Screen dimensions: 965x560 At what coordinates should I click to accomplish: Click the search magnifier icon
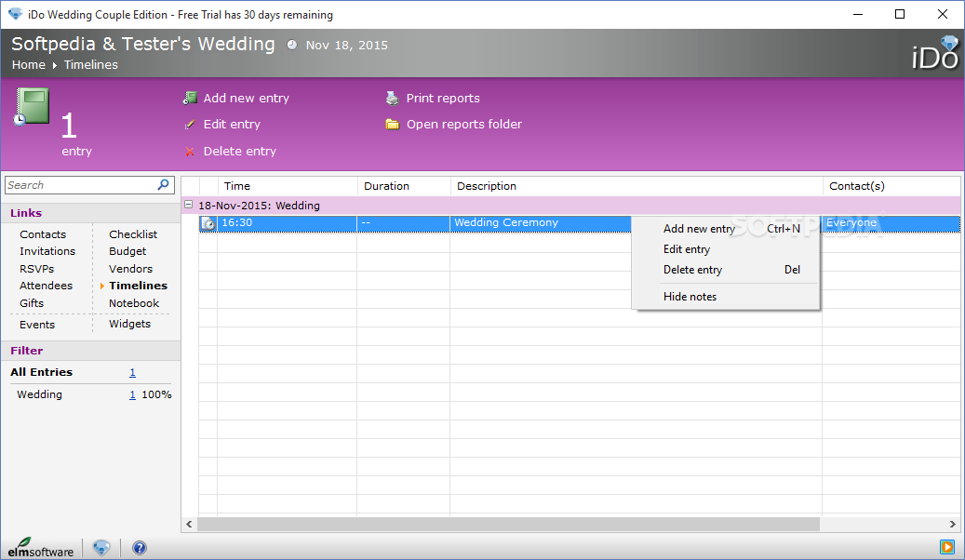click(163, 184)
